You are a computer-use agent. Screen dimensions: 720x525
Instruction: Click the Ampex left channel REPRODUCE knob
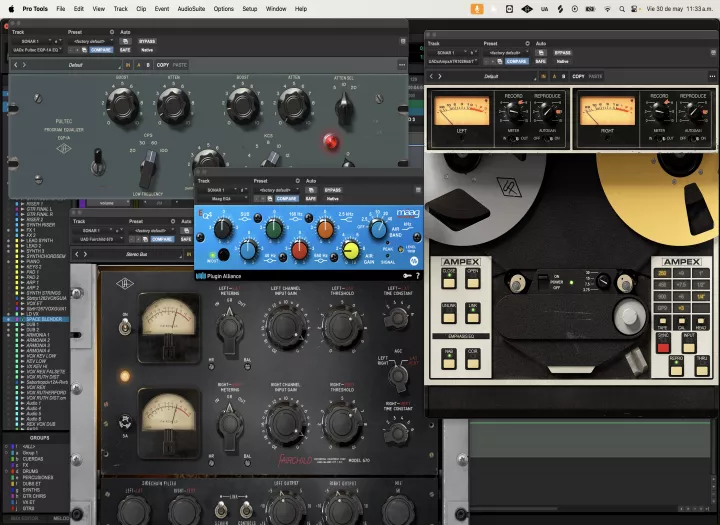tap(547, 112)
